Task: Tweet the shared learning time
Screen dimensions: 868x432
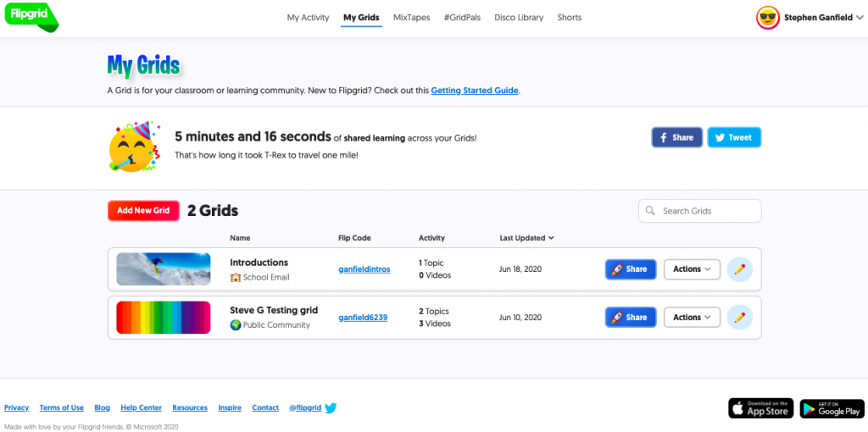Action: 733,137
